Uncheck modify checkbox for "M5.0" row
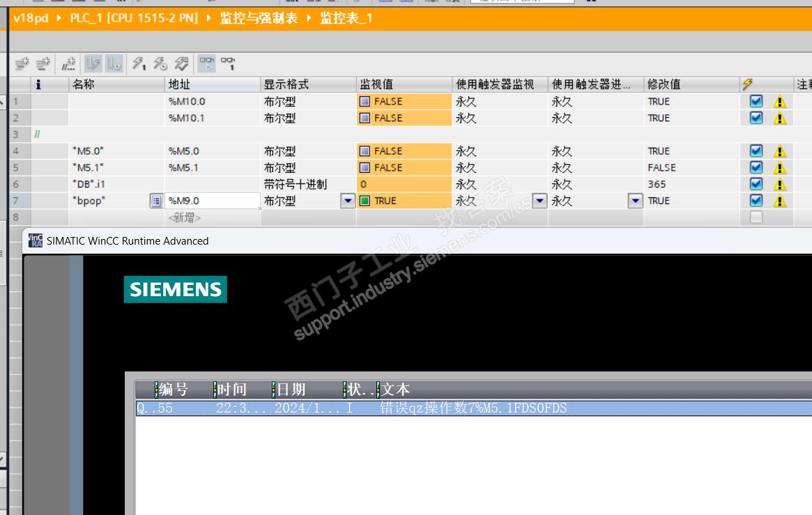812x515 pixels. (x=756, y=151)
